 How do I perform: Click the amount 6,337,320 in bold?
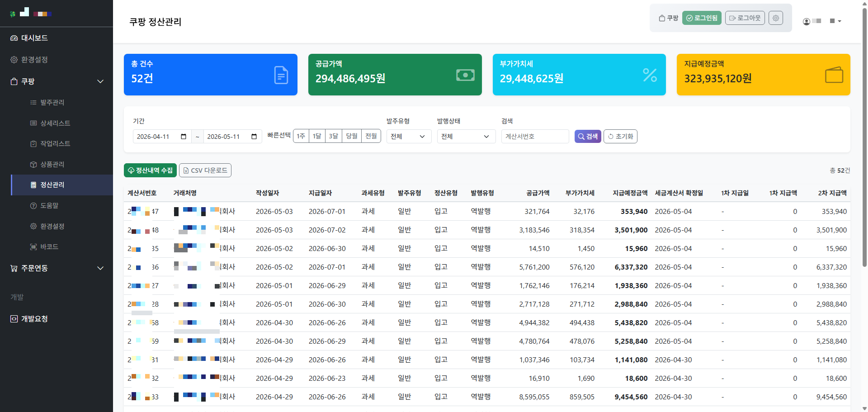click(x=631, y=267)
